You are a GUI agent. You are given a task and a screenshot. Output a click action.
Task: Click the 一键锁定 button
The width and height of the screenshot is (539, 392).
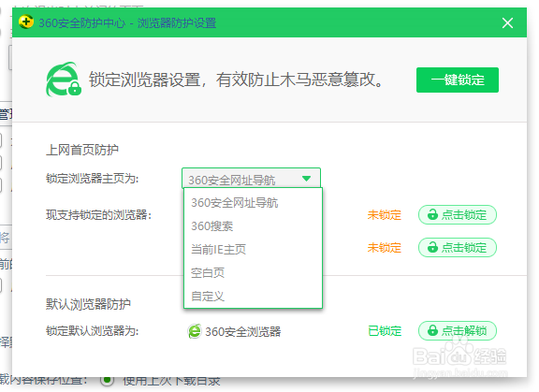point(458,80)
